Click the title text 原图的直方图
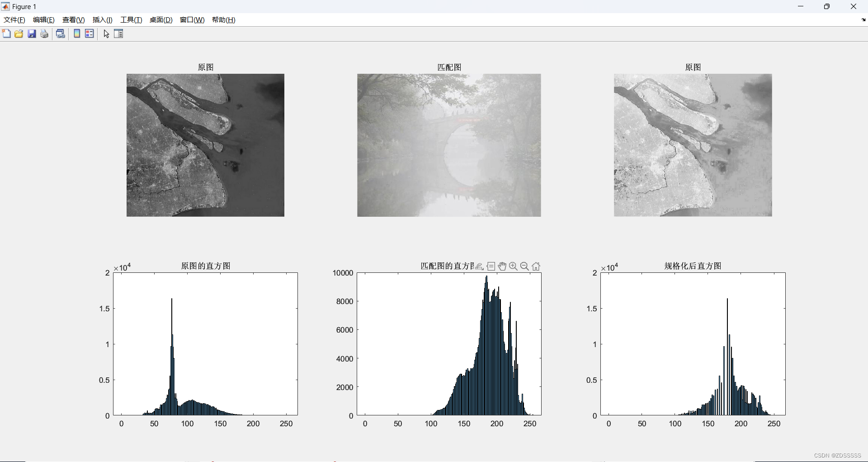868x462 pixels. (206, 266)
